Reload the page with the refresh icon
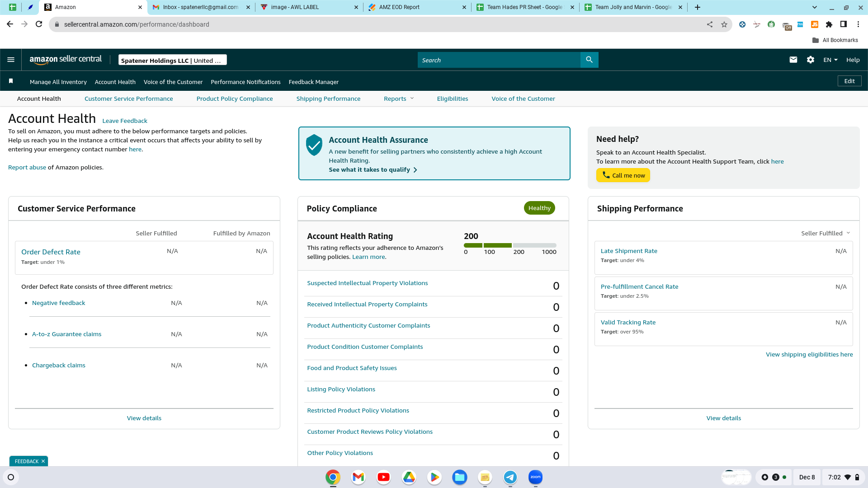Screen dimensions: 868x488 (x=39, y=24)
